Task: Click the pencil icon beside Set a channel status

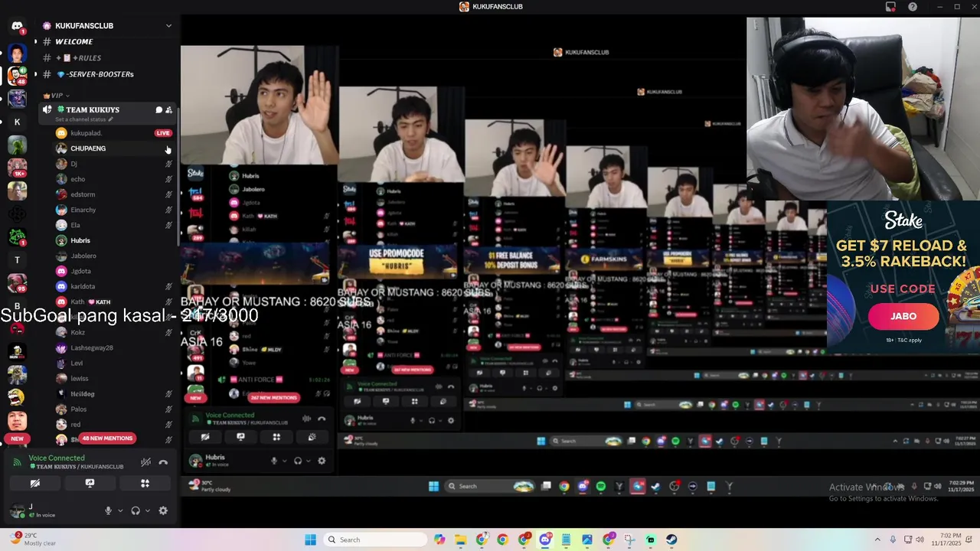Action: point(111,119)
